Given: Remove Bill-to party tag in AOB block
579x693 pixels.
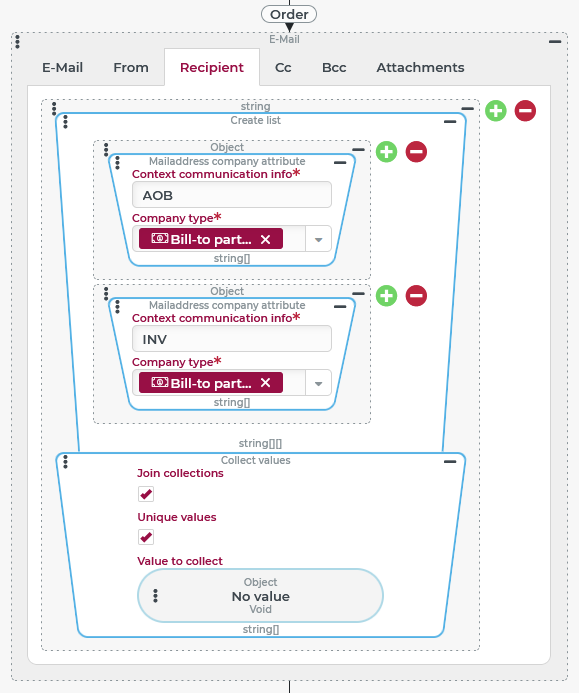Looking at the screenshot, I should (x=265, y=240).
